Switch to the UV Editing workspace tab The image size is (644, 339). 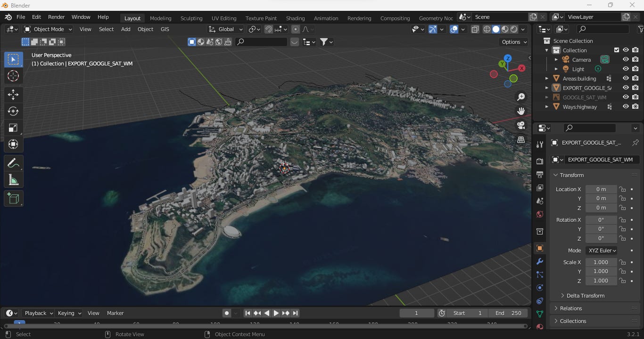point(224,18)
